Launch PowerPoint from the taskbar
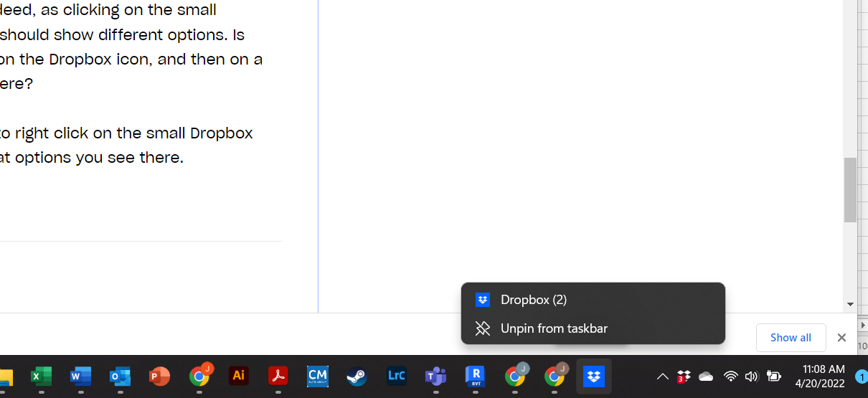Screen dimensions: 868x398 coord(159,376)
